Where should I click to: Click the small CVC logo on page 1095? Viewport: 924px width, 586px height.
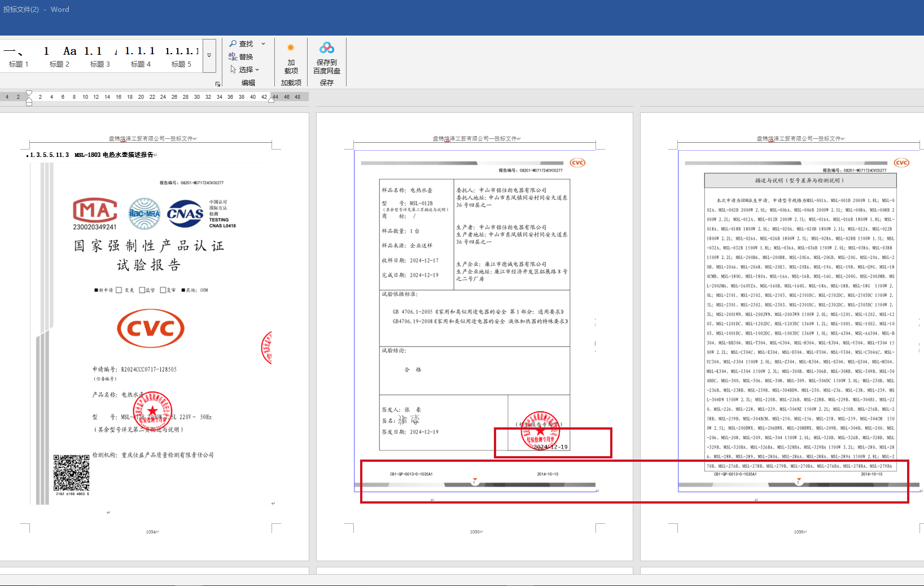[x=577, y=163]
